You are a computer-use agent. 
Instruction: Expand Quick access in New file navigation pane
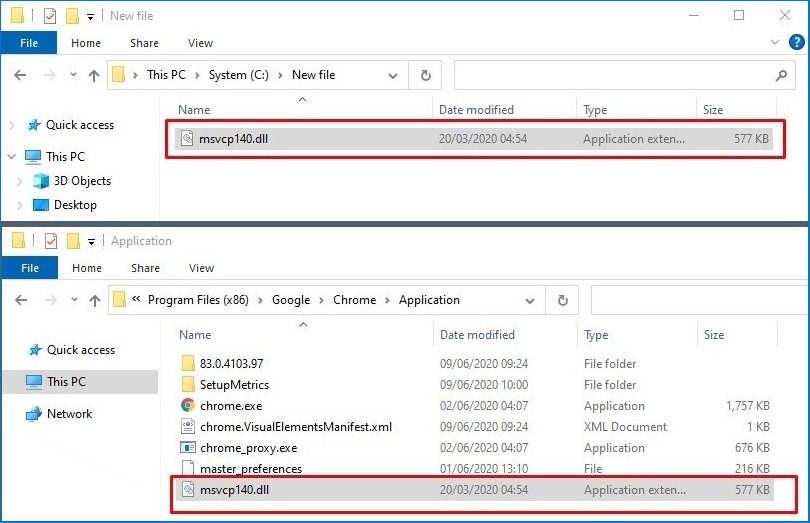pos(12,125)
